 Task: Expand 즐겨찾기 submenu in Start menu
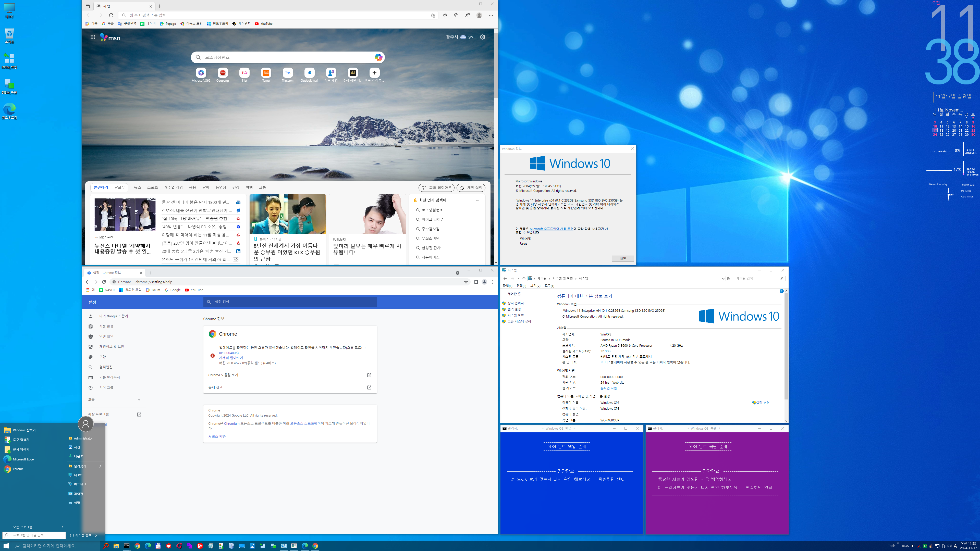85,466
